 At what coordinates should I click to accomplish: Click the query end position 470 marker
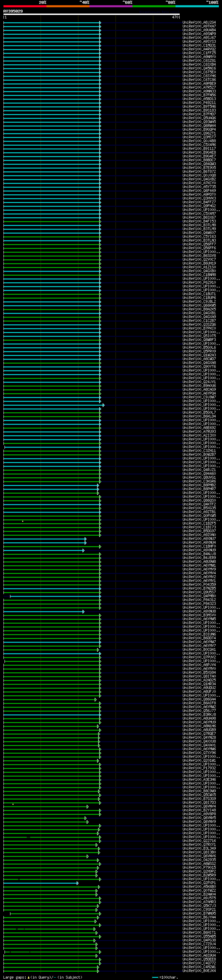[x=175, y=17]
